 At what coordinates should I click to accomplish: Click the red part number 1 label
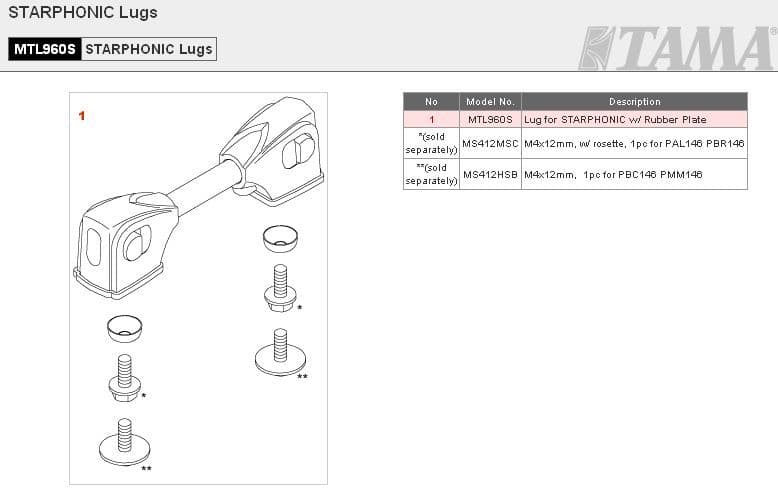point(82,116)
